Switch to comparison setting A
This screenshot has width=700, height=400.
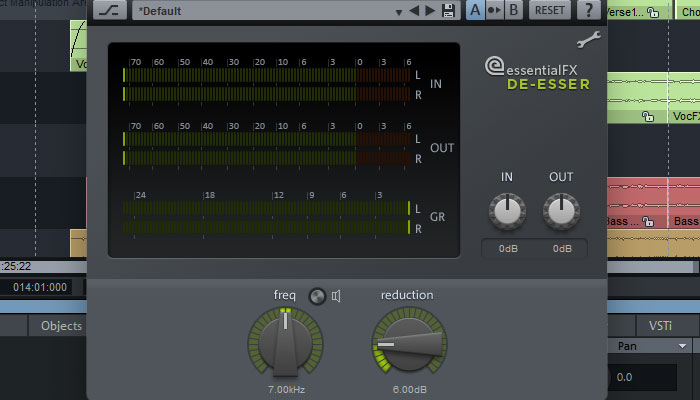point(475,10)
